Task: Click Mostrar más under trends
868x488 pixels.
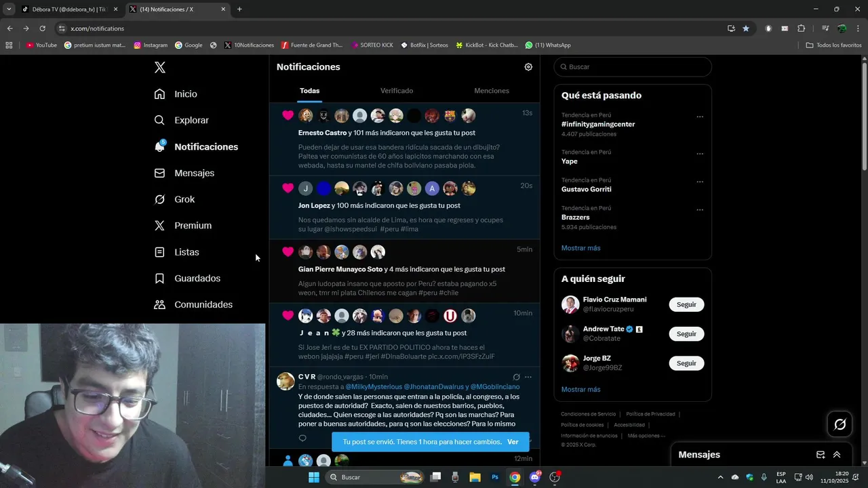Action: pos(580,248)
